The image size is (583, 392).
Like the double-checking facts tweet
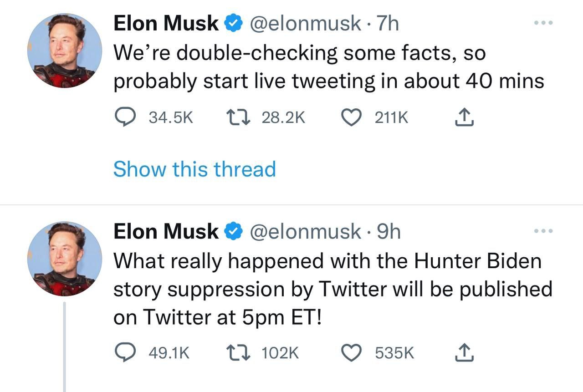(x=351, y=118)
